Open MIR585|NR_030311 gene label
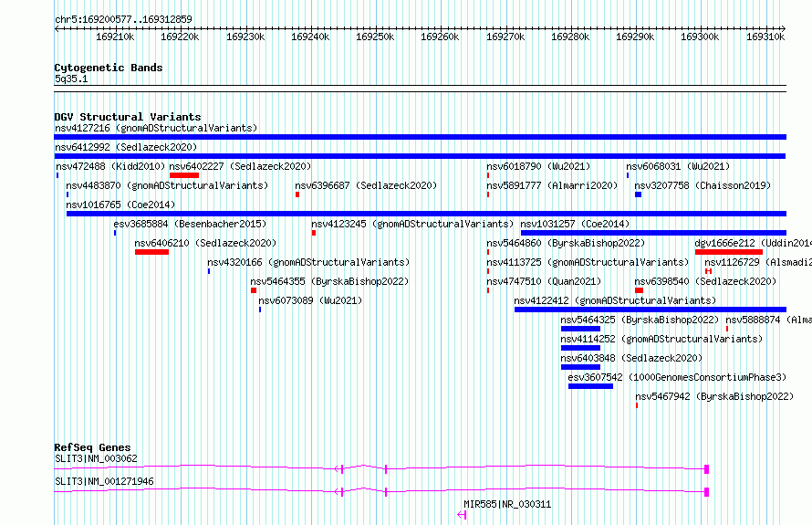Image resolution: width=812 pixels, height=525 pixels. (x=507, y=504)
